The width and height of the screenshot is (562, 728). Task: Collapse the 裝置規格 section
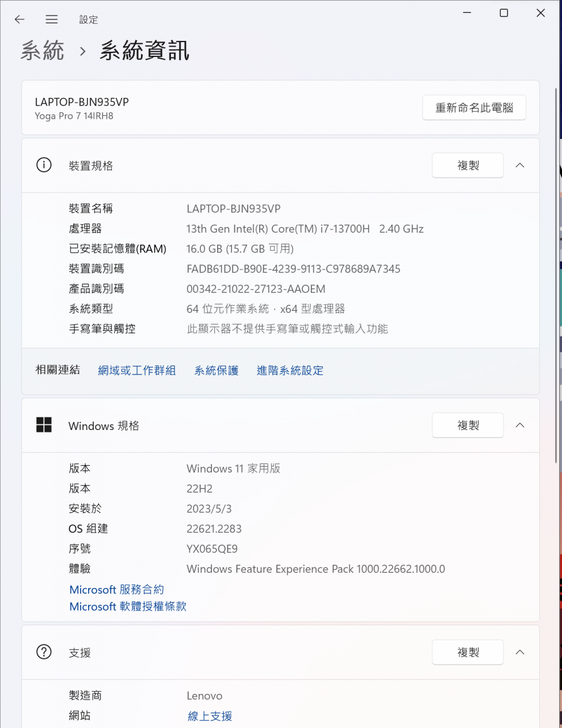pyautogui.click(x=519, y=166)
